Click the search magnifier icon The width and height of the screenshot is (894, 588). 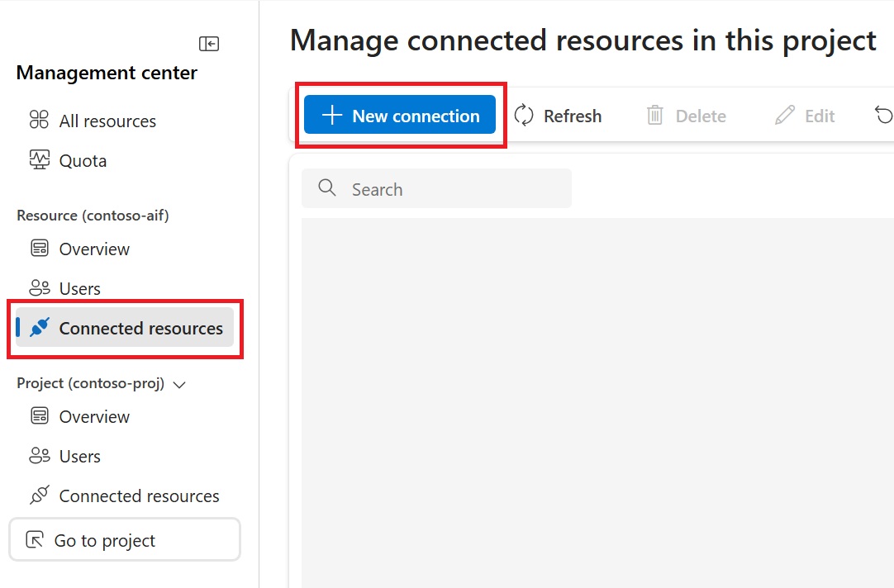[326, 188]
